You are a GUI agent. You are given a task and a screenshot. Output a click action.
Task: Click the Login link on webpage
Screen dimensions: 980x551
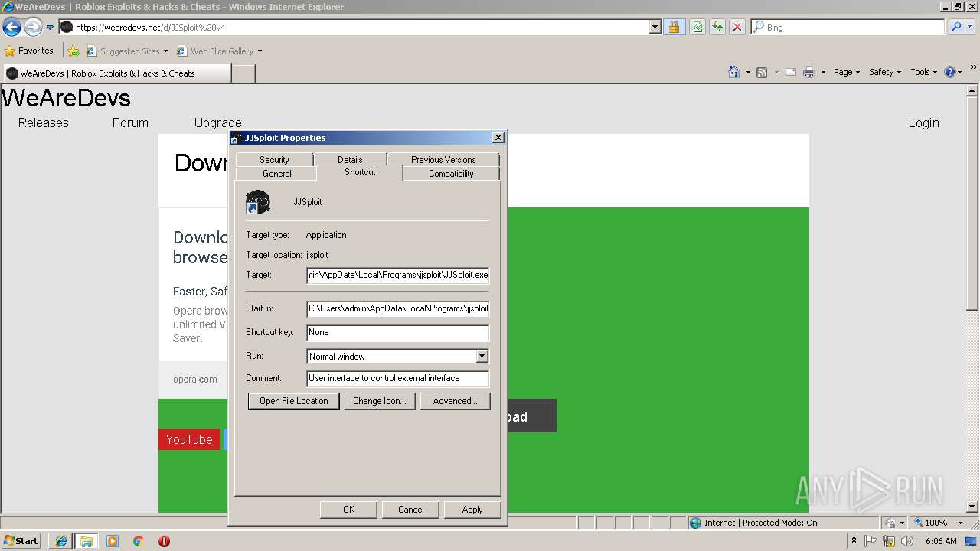coord(923,122)
